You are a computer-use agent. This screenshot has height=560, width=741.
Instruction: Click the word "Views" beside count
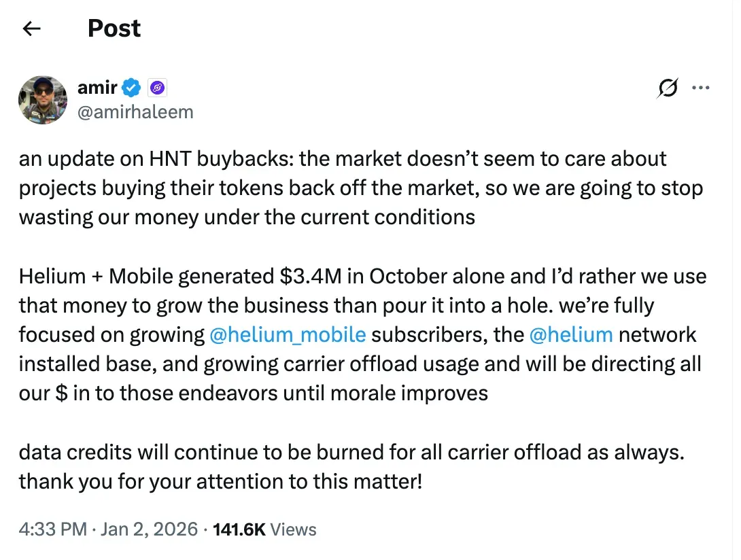294,529
